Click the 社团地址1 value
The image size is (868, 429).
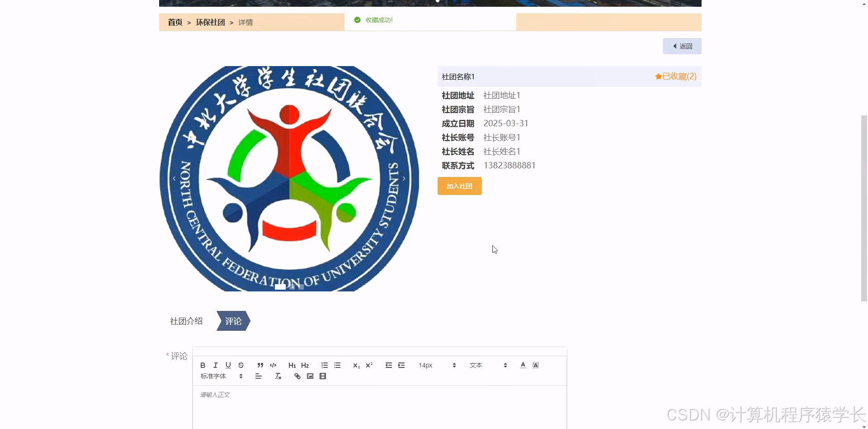point(502,95)
